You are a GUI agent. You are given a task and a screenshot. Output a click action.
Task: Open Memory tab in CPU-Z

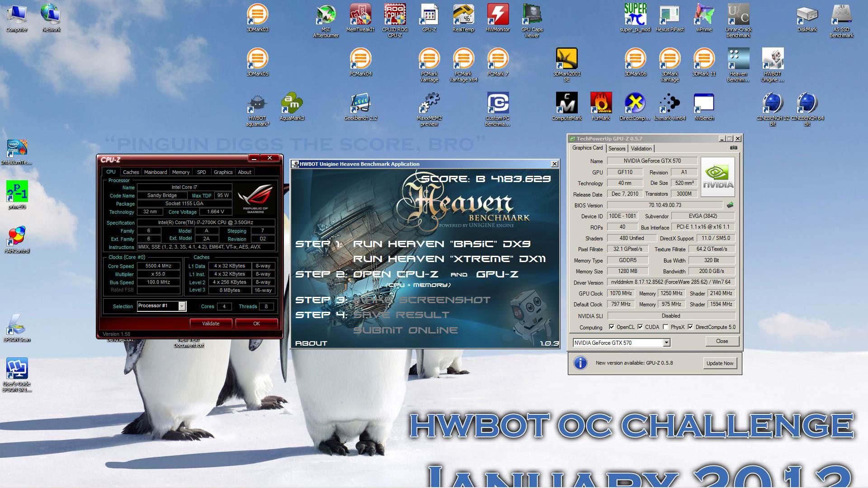(x=181, y=172)
